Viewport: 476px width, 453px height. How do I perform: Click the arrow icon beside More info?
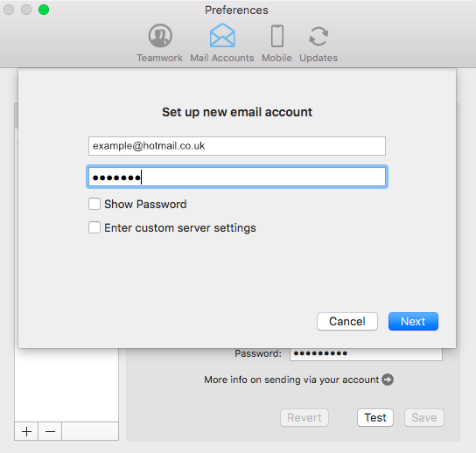pos(388,380)
